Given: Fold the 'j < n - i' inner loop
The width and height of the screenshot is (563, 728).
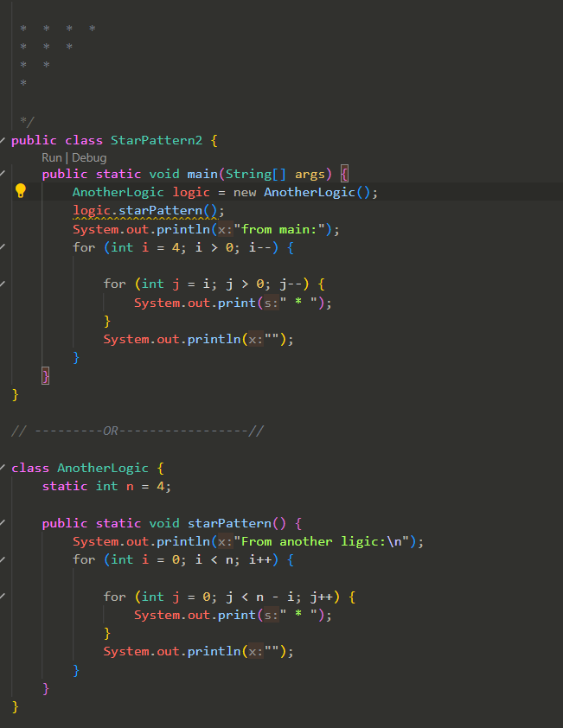Looking at the screenshot, I should (x=3, y=596).
